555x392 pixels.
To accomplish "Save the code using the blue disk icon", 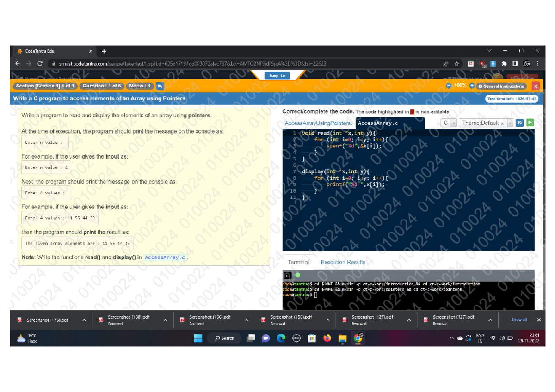I will point(520,122).
